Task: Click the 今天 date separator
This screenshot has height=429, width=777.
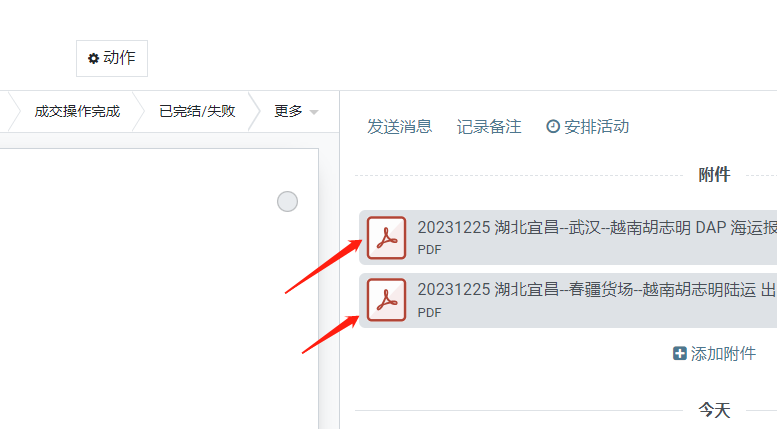Action: (x=714, y=410)
